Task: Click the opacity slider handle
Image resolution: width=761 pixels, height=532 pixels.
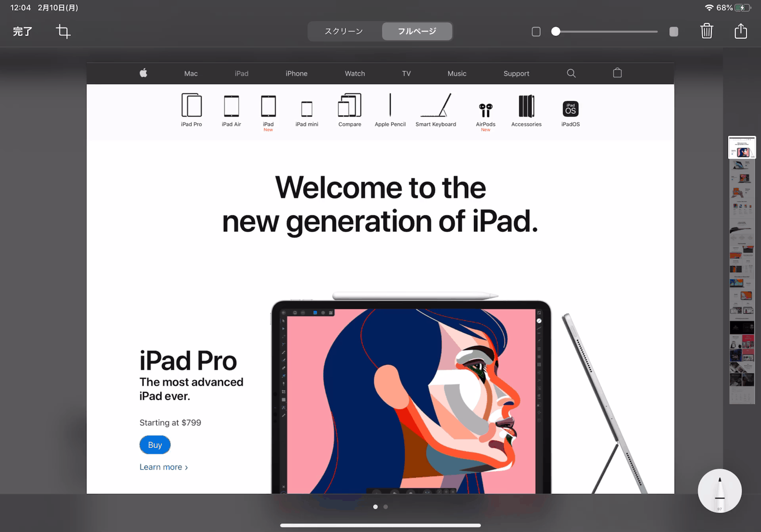Action: tap(556, 31)
